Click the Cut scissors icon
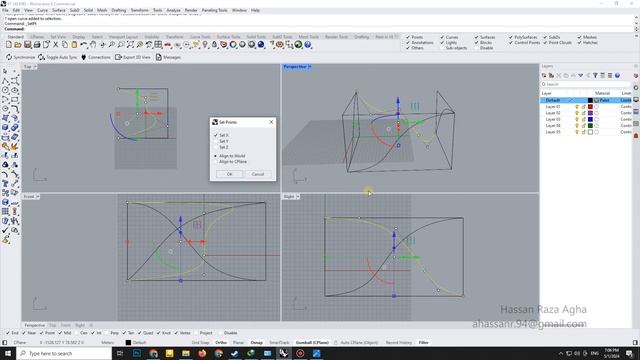Image resolution: width=640 pixels, height=360 pixels. tap(56, 45)
